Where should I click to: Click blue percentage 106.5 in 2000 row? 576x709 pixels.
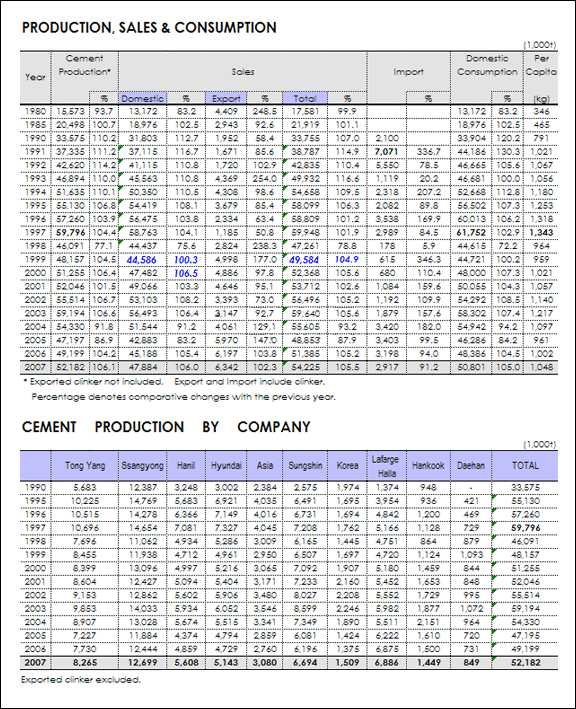point(186,273)
